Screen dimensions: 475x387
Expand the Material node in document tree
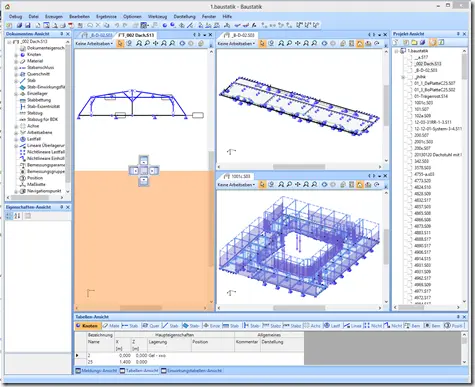[16, 61]
